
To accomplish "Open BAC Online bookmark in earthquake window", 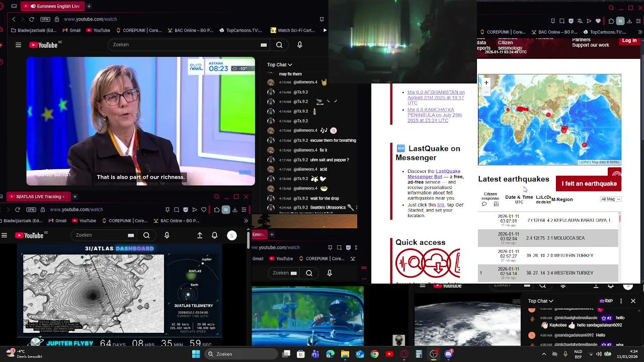I will click(x=553, y=32).
